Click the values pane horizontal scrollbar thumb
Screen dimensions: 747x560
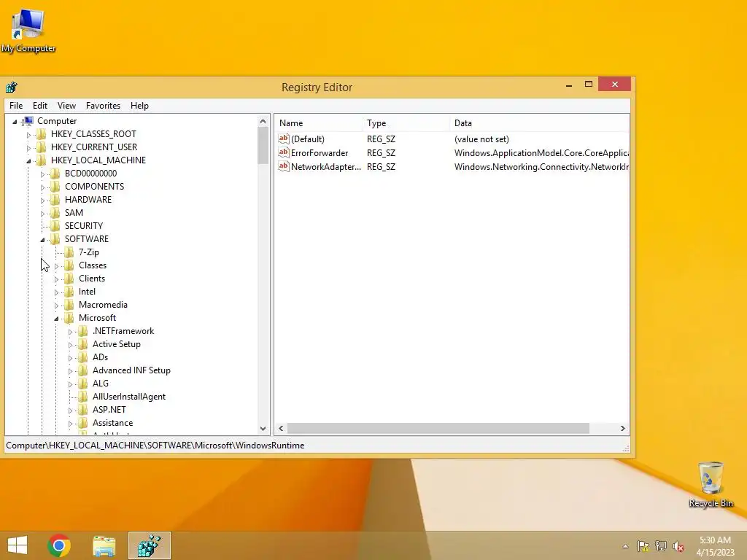pos(438,429)
